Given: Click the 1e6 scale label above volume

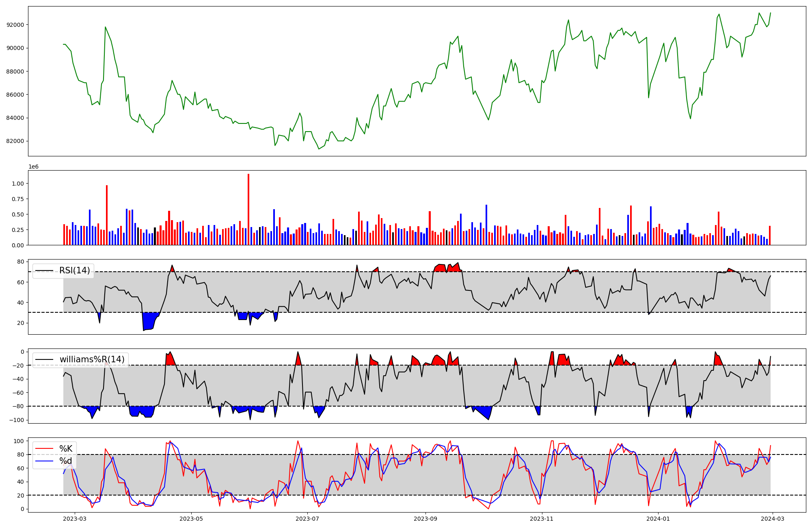Looking at the screenshot, I should point(33,167).
